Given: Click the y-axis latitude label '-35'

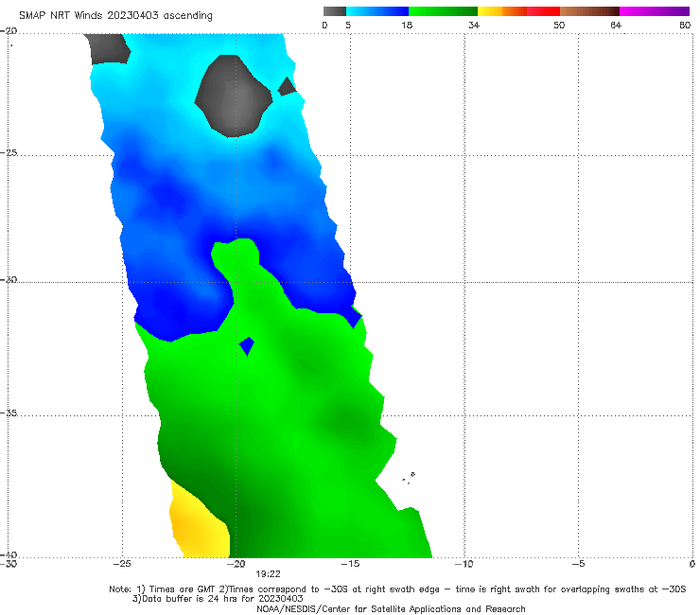Looking at the screenshot, I should pos(9,413).
